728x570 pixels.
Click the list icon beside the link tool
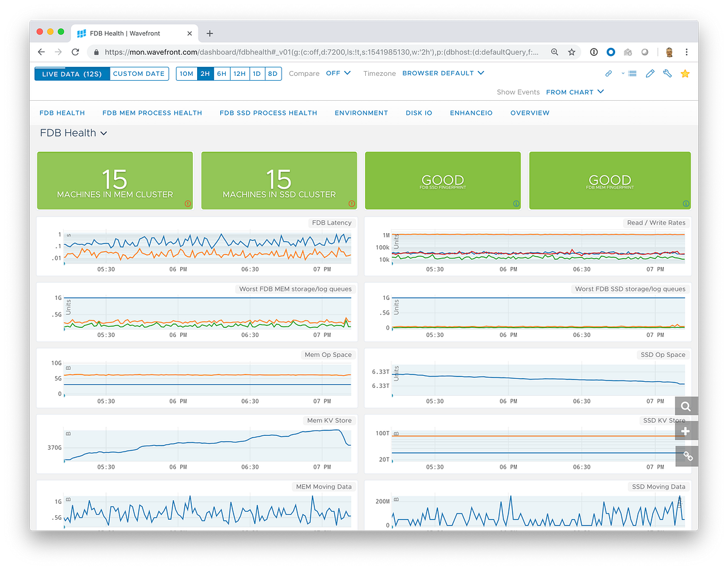click(632, 73)
